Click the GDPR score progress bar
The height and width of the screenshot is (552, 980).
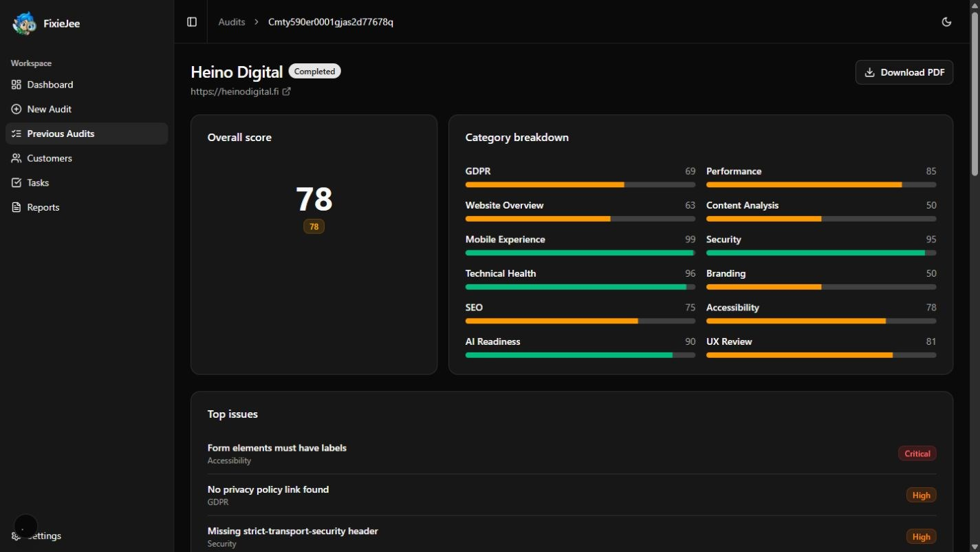[x=580, y=184]
